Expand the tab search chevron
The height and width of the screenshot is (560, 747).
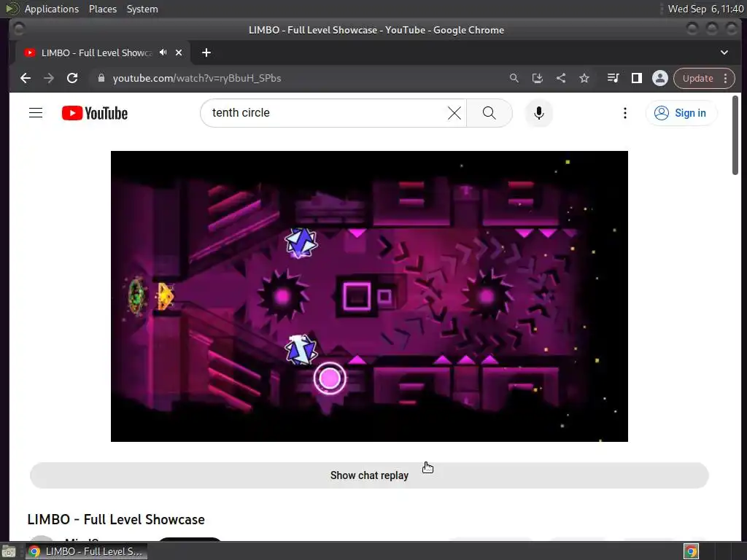724,52
